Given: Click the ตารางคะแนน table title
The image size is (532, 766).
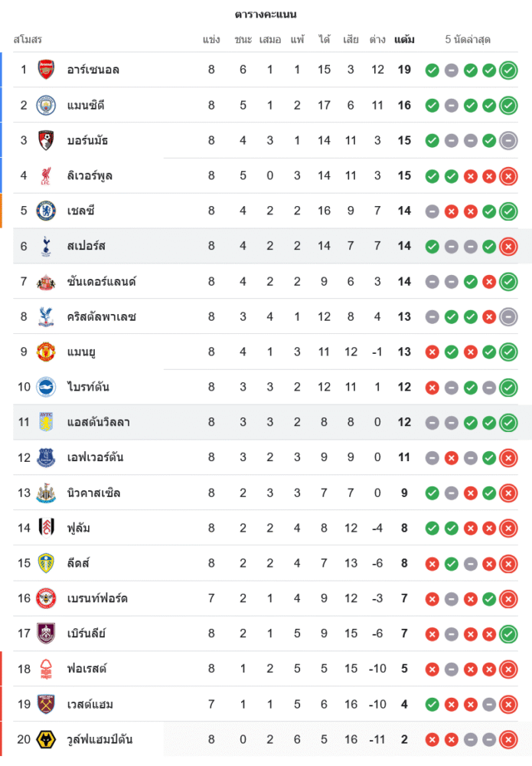Looking at the screenshot, I should [266, 15].
